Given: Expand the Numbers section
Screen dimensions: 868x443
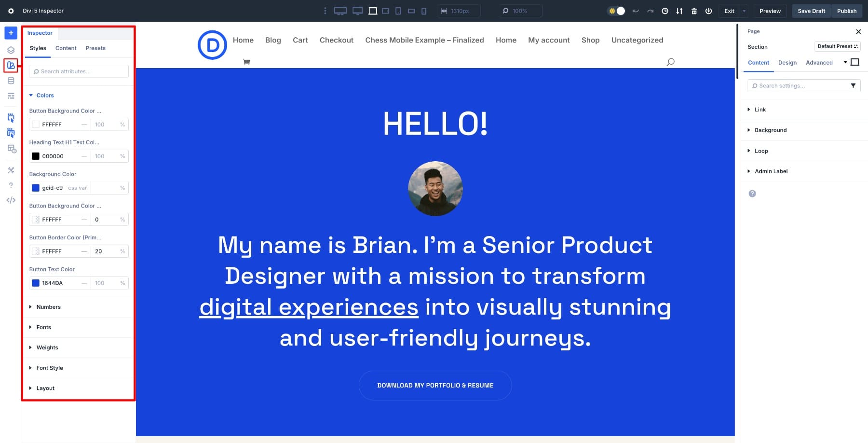Looking at the screenshot, I should click(x=48, y=307).
